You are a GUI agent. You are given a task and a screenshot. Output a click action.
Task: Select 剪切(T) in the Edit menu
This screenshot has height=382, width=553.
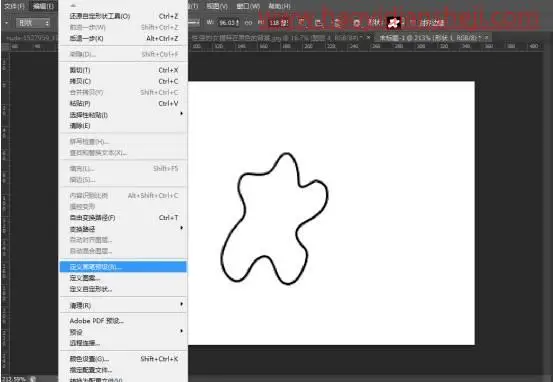123,70
